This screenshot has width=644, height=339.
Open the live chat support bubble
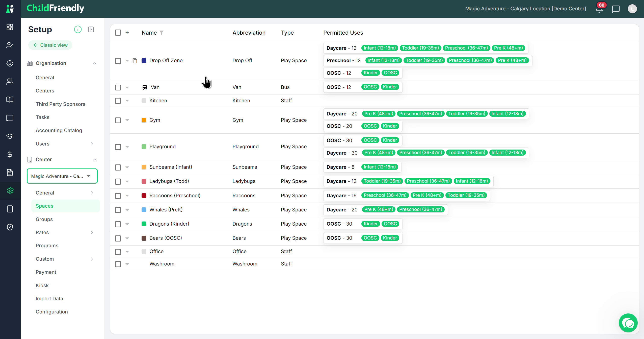point(628,323)
